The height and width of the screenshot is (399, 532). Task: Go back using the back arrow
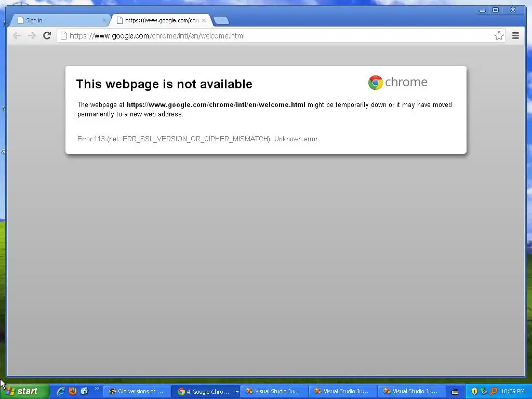pyautogui.click(x=17, y=36)
